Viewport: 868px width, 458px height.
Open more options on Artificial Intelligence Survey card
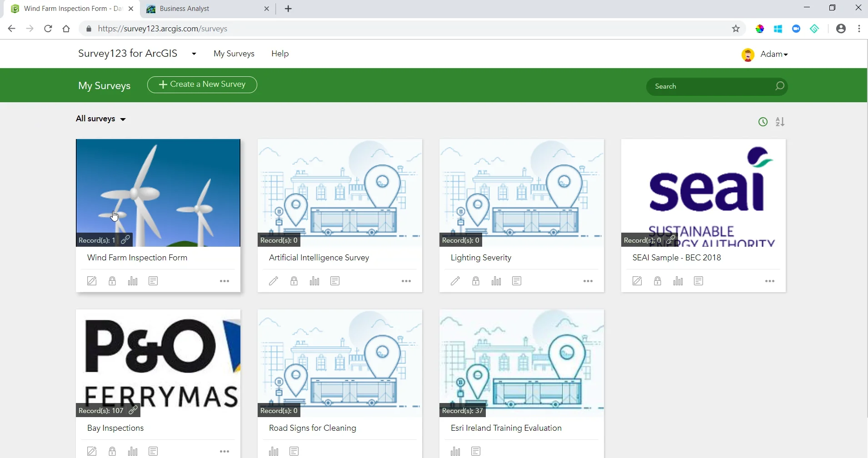pos(406,281)
